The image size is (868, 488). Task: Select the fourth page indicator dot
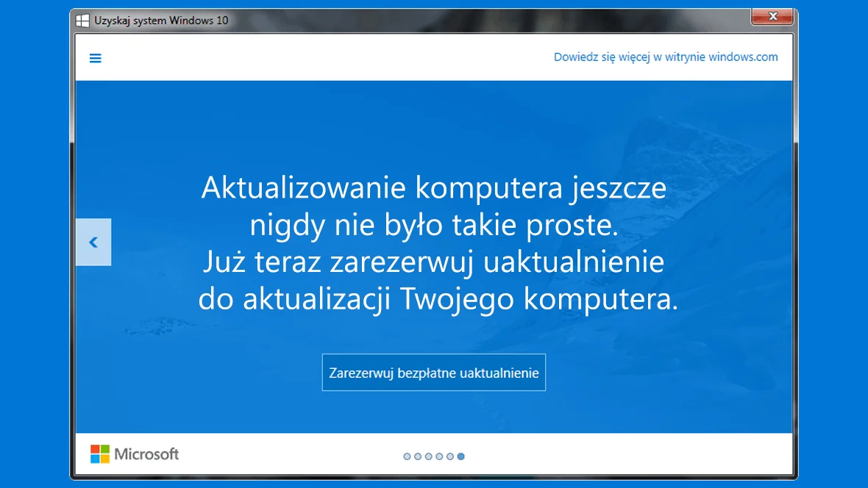(439, 456)
